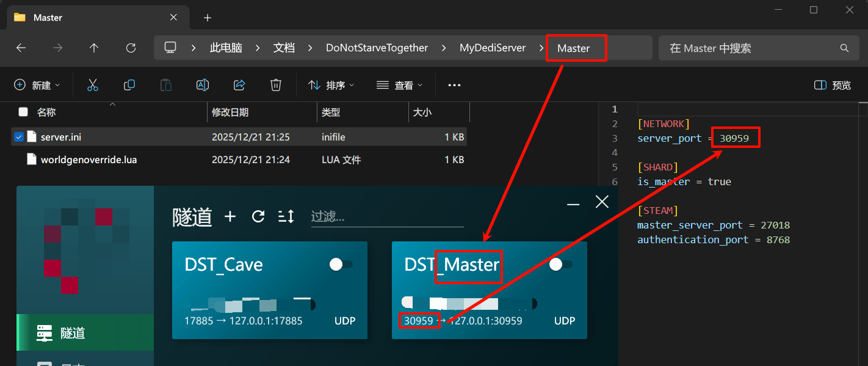868x366 pixels.
Task: Click the Cut scissors icon in toolbar
Action: point(93,85)
